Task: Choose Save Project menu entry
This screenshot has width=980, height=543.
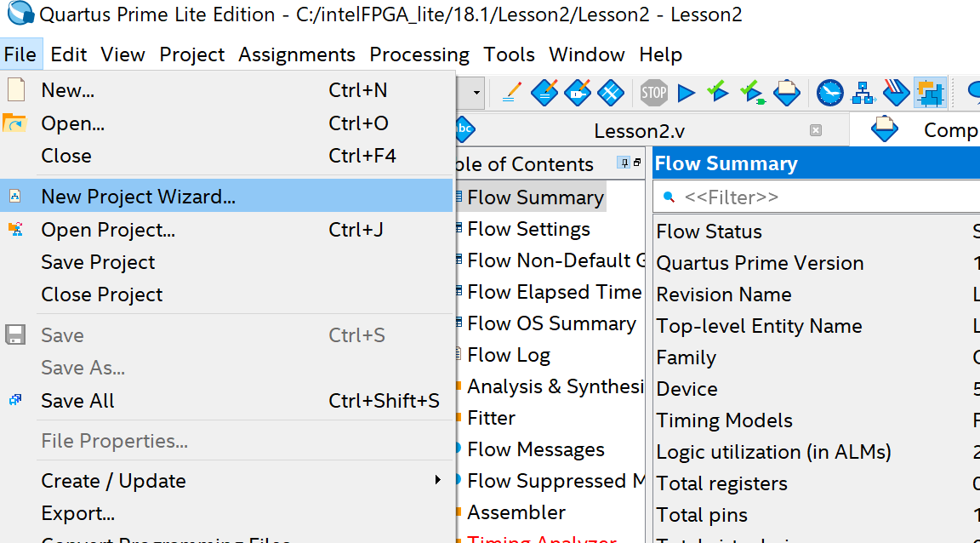Action: click(x=226, y=262)
